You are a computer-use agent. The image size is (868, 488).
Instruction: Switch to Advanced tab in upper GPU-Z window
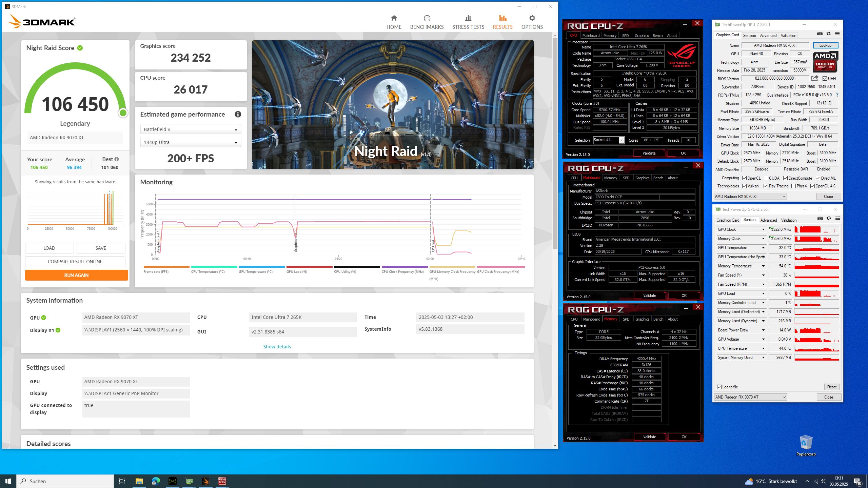click(x=768, y=36)
